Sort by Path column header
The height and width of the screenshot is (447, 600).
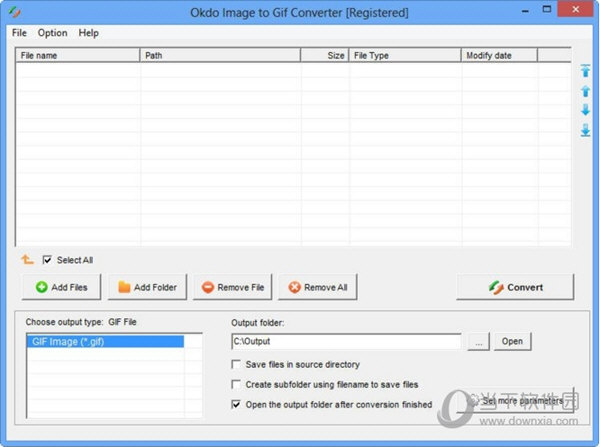(x=220, y=55)
